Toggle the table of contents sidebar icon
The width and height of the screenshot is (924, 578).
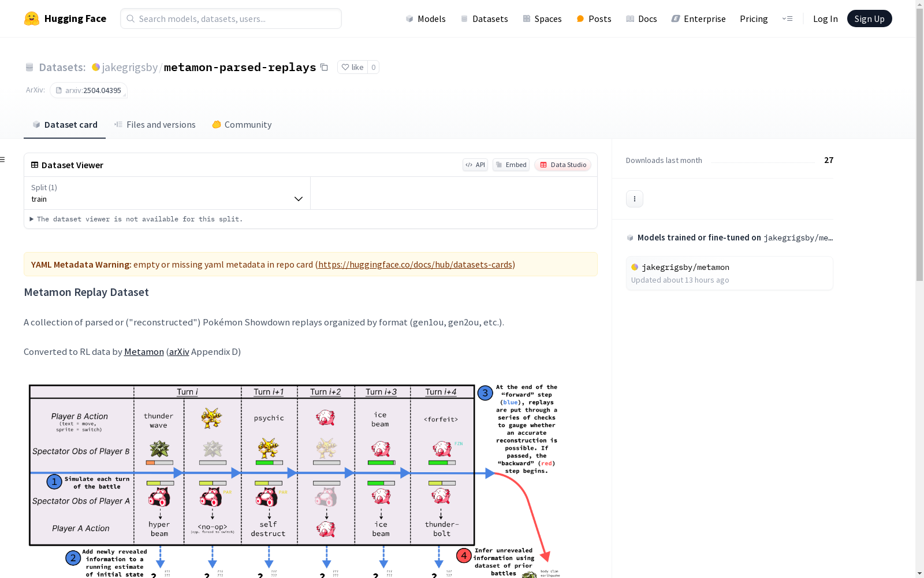tap(3, 160)
